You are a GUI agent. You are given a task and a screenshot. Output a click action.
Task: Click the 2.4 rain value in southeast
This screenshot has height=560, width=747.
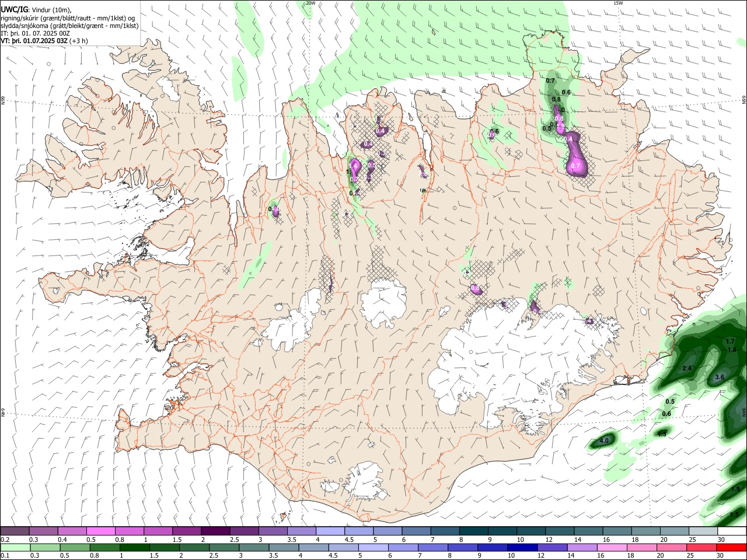click(686, 368)
